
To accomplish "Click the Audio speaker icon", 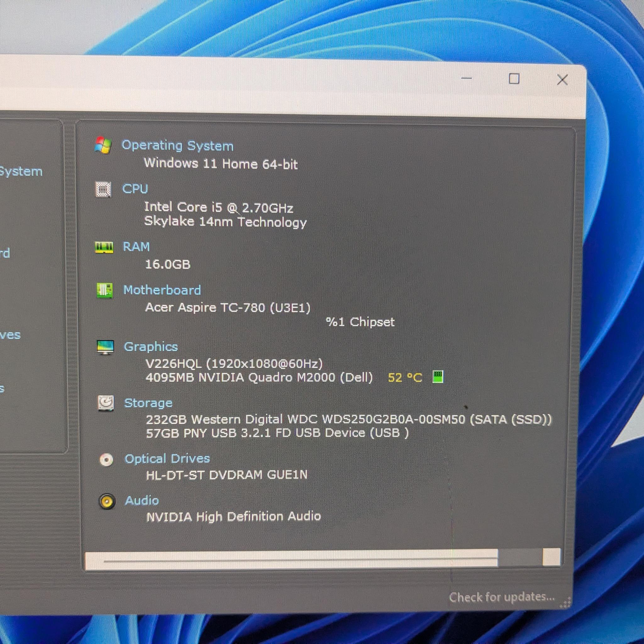I will point(107,501).
